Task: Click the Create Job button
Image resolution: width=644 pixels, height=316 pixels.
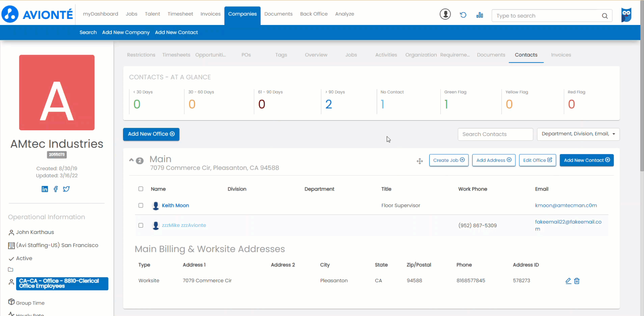Action: tap(449, 160)
